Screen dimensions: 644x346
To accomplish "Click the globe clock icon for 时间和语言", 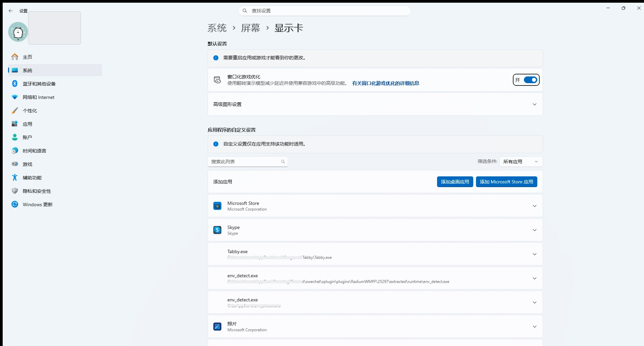I will (15, 151).
